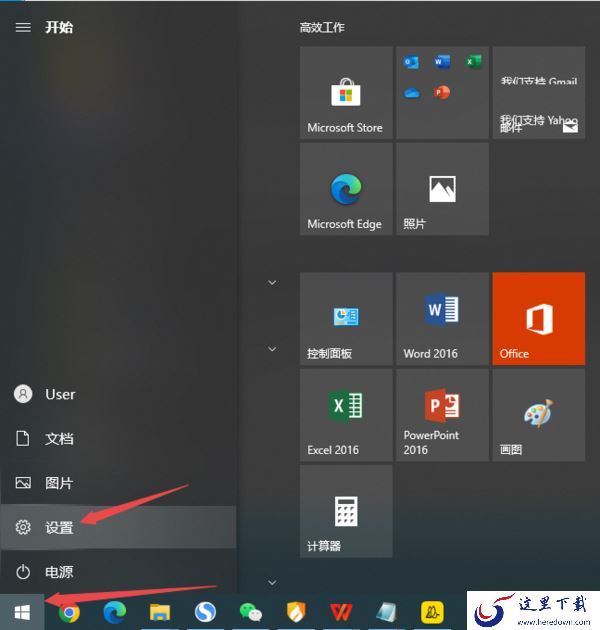This screenshot has height=630, width=600.
Task: Open orange shield security app on taskbar
Action: click(x=296, y=612)
